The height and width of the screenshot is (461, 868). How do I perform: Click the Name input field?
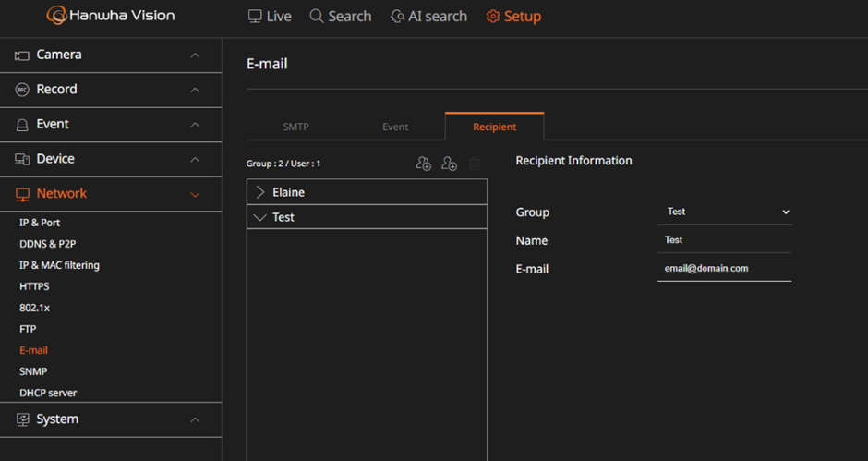point(725,240)
